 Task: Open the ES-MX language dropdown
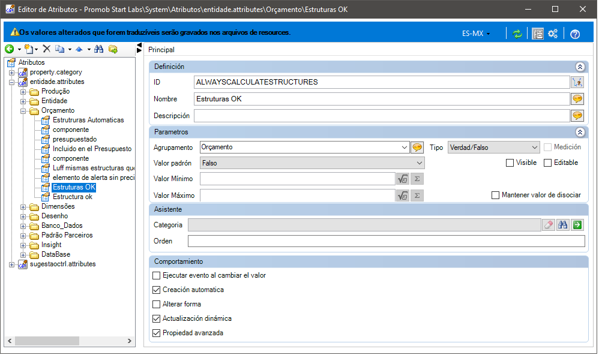476,34
